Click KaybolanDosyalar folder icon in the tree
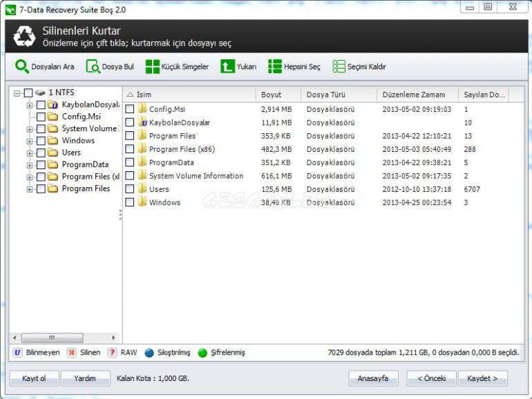The image size is (532, 399). (53, 105)
